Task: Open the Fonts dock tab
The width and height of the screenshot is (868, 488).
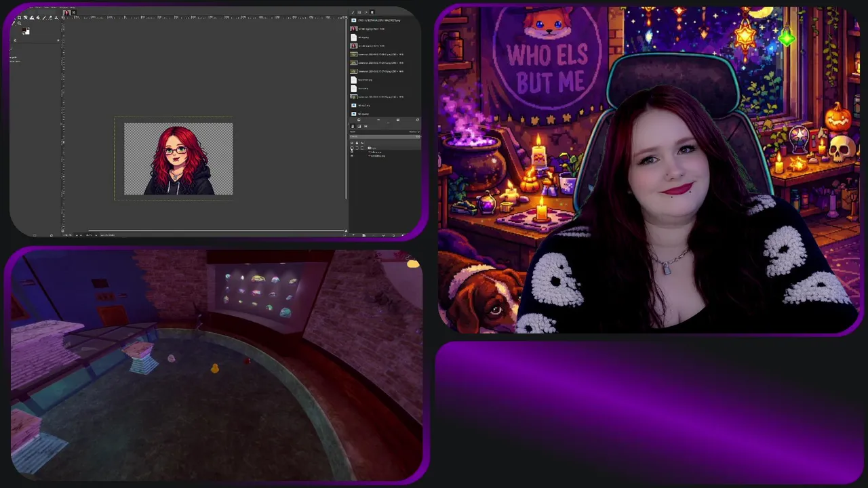Action: tap(366, 12)
